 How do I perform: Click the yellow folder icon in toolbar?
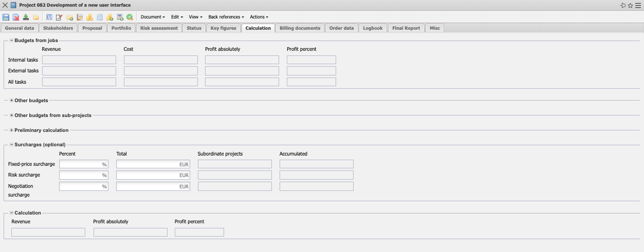click(x=36, y=17)
